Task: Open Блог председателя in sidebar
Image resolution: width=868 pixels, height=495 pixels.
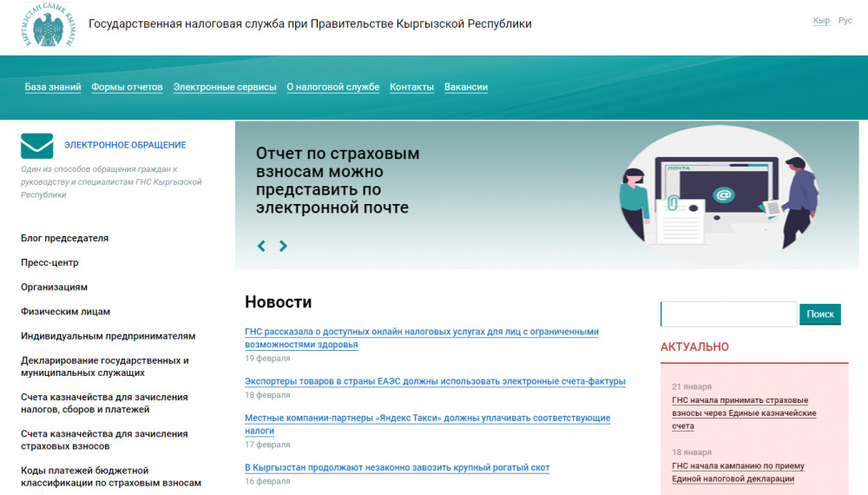Action: 65,238
